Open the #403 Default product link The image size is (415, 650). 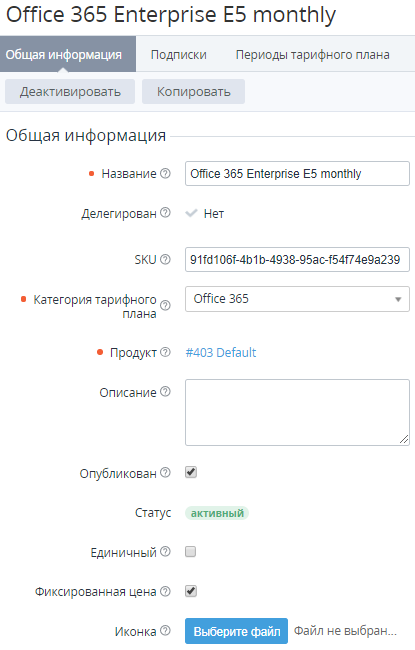[221, 353]
